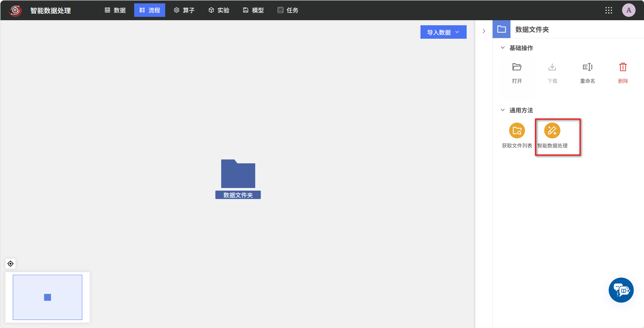
Task: Go to the 实验 tab
Action: (x=219, y=10)
